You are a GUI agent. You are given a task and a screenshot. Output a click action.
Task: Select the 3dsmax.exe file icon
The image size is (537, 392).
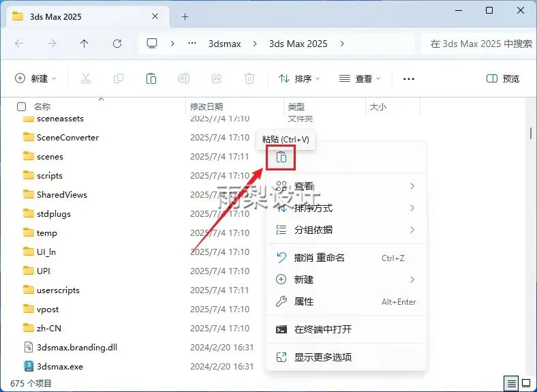pos(29,366)
